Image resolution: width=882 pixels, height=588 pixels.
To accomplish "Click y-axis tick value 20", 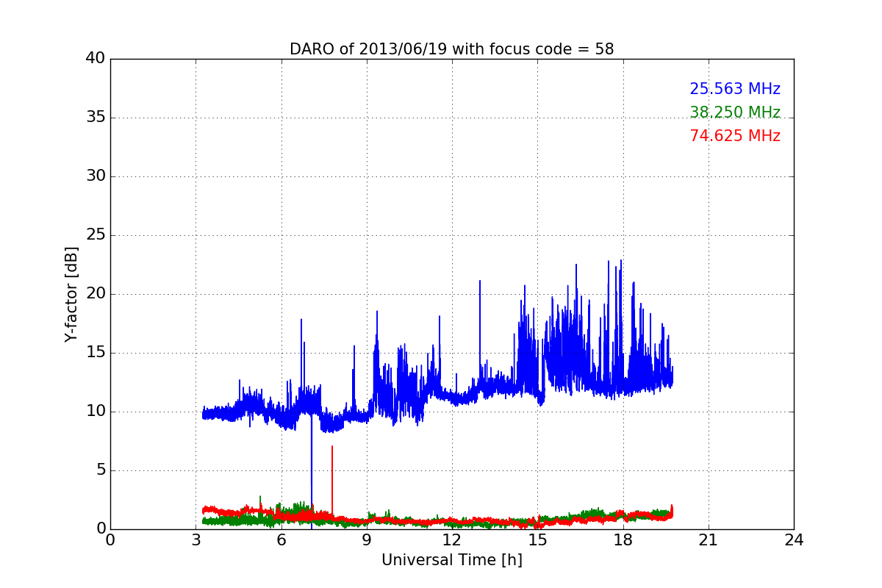I will pos(96,294).
